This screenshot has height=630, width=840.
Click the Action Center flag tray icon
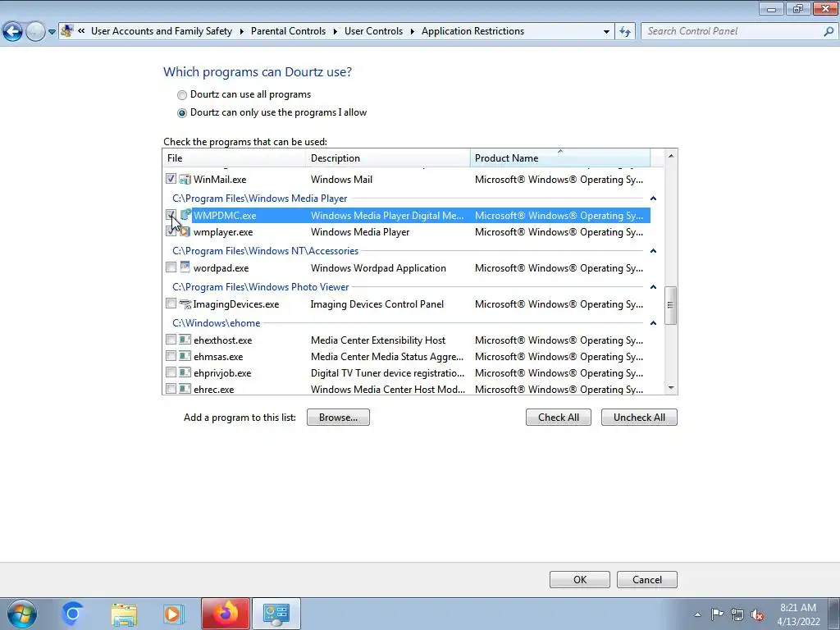coord(717,614)
